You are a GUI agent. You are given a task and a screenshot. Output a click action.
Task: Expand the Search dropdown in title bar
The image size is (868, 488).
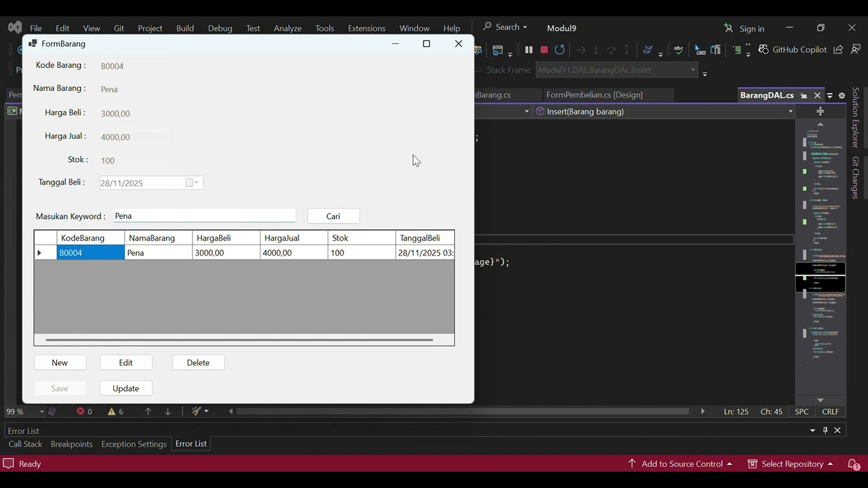[x=525, y=27]
